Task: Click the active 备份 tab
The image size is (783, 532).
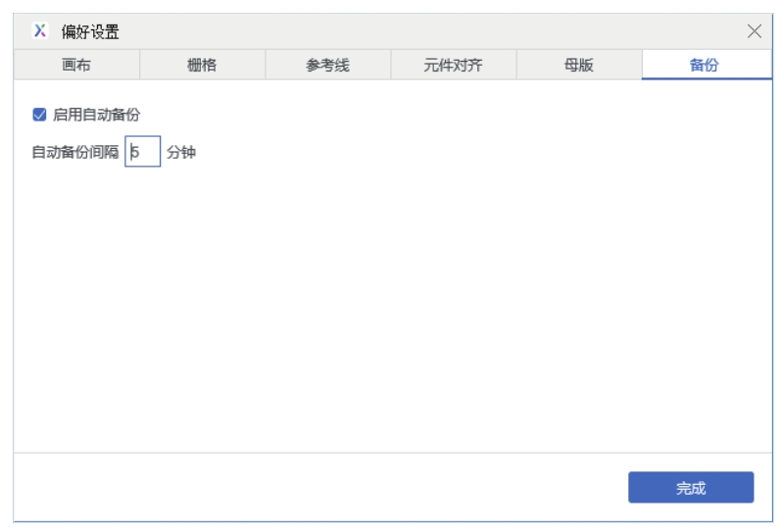Action: 704,66
